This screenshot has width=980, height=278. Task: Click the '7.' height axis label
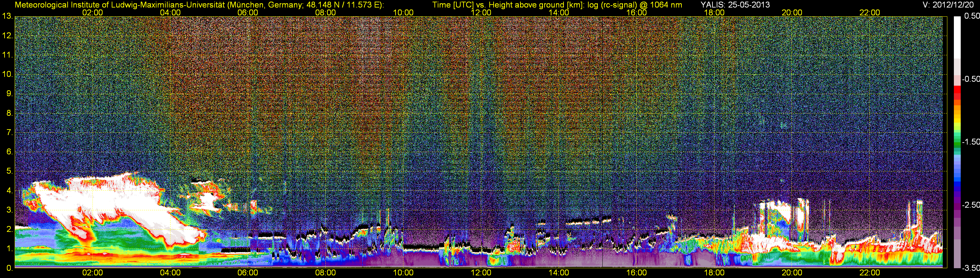click(x=9, y=132)
